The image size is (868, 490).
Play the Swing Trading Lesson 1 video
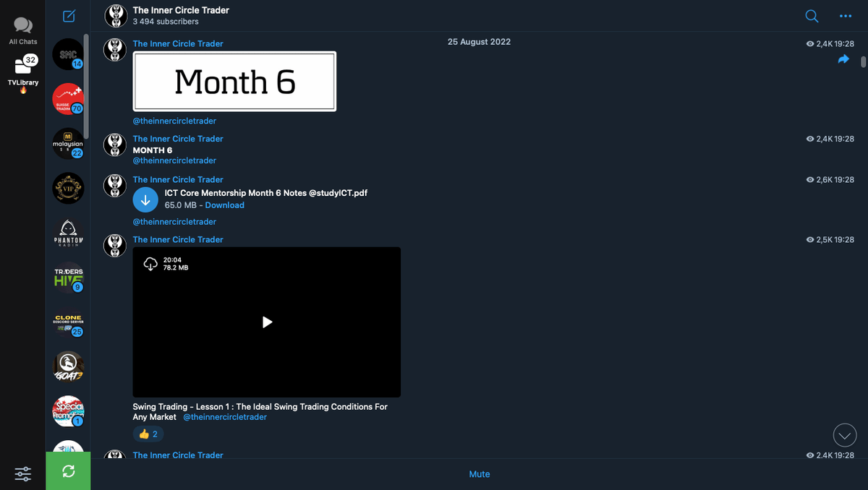pyautogui.click(x=267, y=322)
